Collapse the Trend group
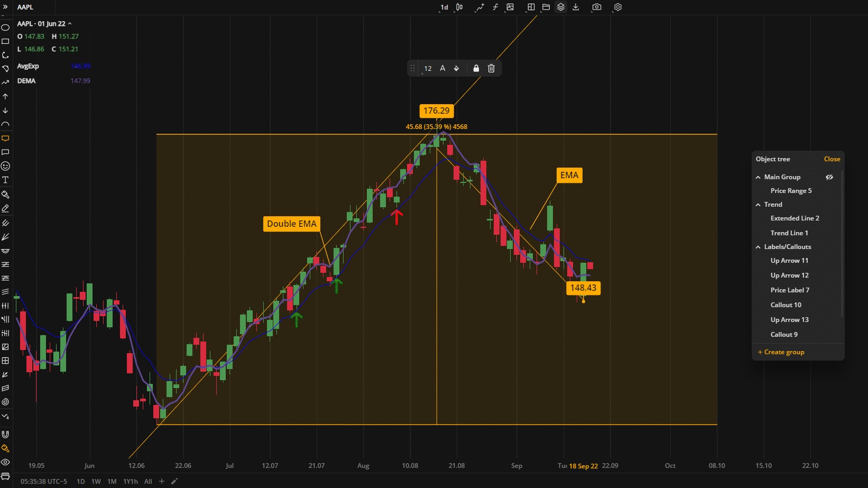 tap(758, 205)
